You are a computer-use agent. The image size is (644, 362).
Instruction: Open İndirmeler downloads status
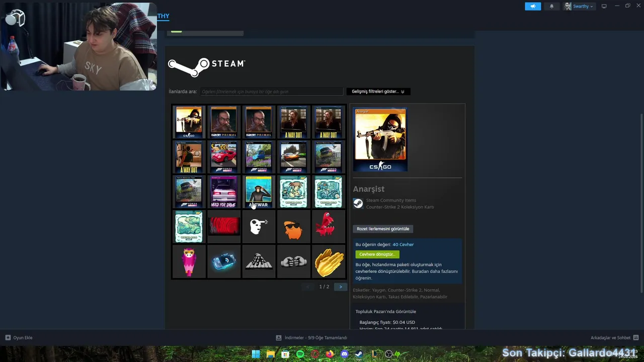pos(311,338)
